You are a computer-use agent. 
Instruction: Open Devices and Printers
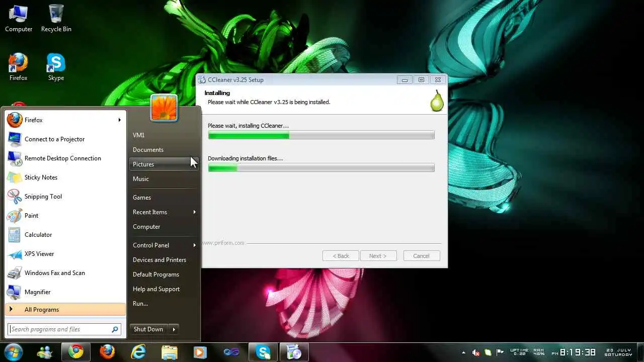164,260
